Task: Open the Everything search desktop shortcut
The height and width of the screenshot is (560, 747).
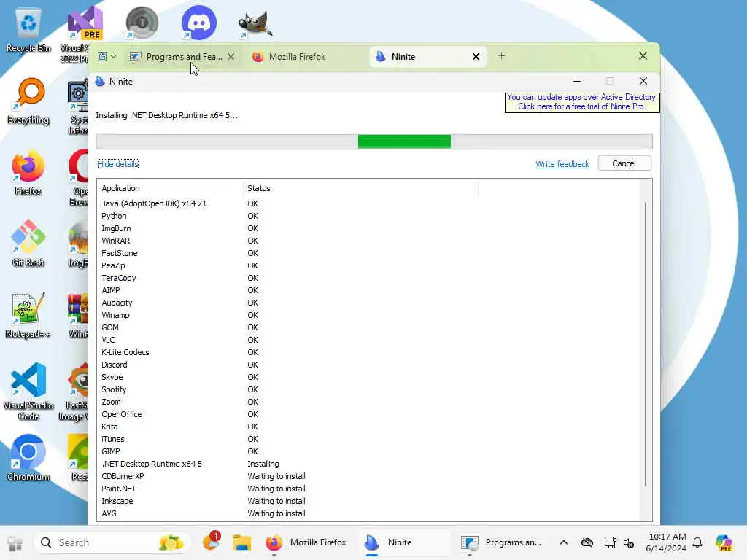Action: [28, 101]
